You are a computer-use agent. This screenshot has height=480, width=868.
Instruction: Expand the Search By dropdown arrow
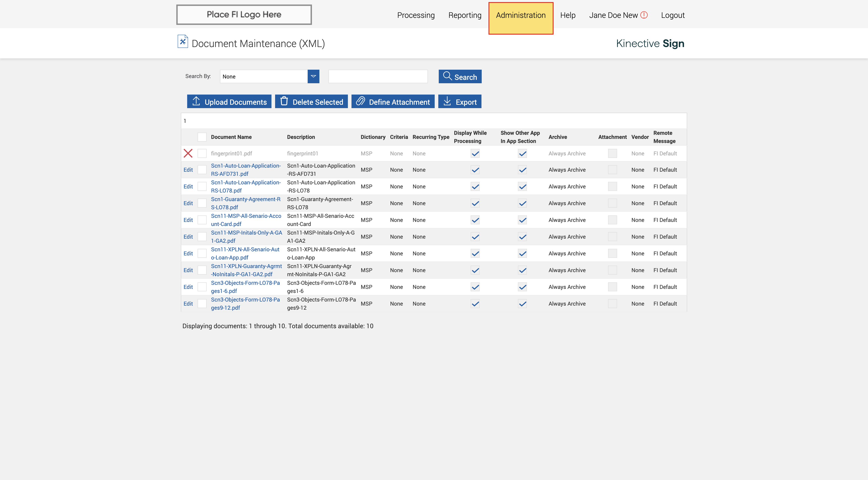313,76
